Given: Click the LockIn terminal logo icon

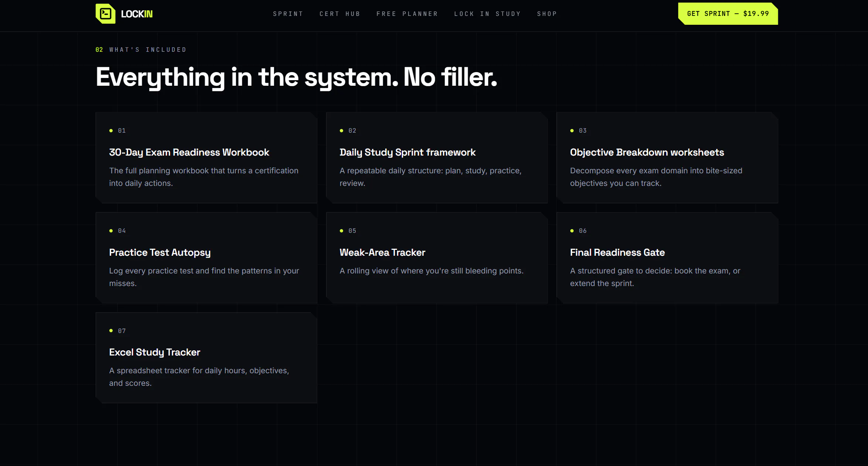Looking at the screenshot, I should (105, 14).
